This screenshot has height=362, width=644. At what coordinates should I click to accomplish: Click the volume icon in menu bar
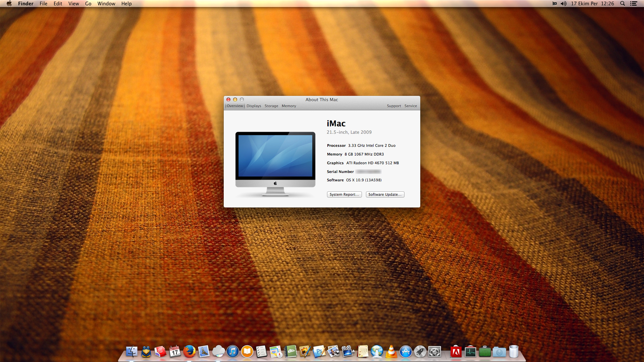coord(563,4)
